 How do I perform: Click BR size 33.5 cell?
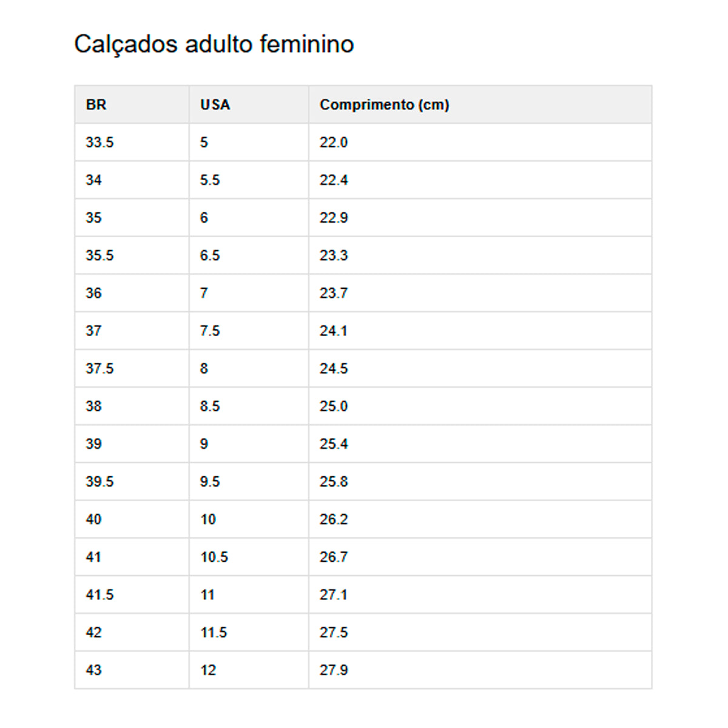tap(99, 143)
